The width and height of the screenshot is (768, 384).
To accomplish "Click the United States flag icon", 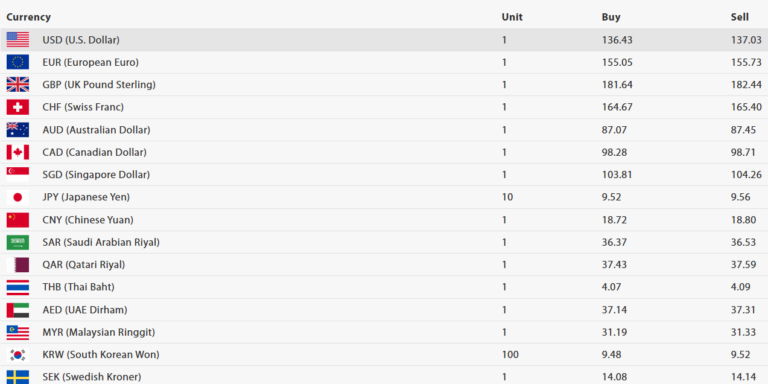I will [18, 40].
